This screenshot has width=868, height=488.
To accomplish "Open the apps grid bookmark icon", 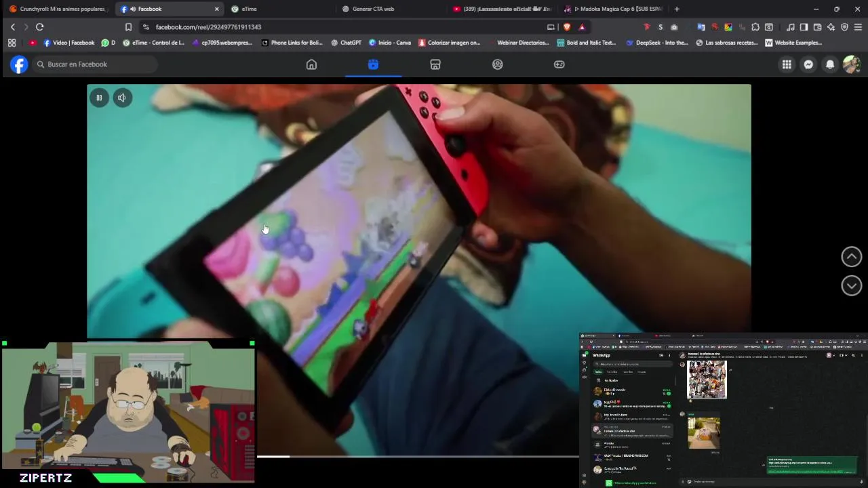I will click(12, 43).
